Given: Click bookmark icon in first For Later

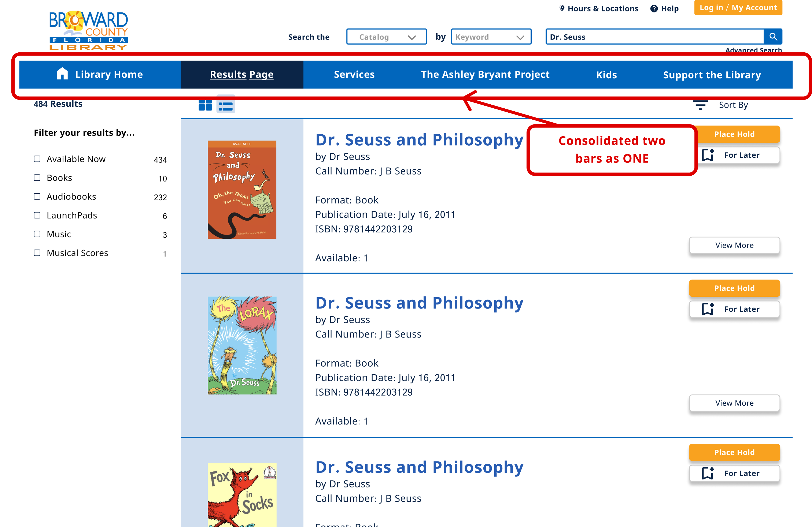Looking at the screenshot, I should coord(708,155).
